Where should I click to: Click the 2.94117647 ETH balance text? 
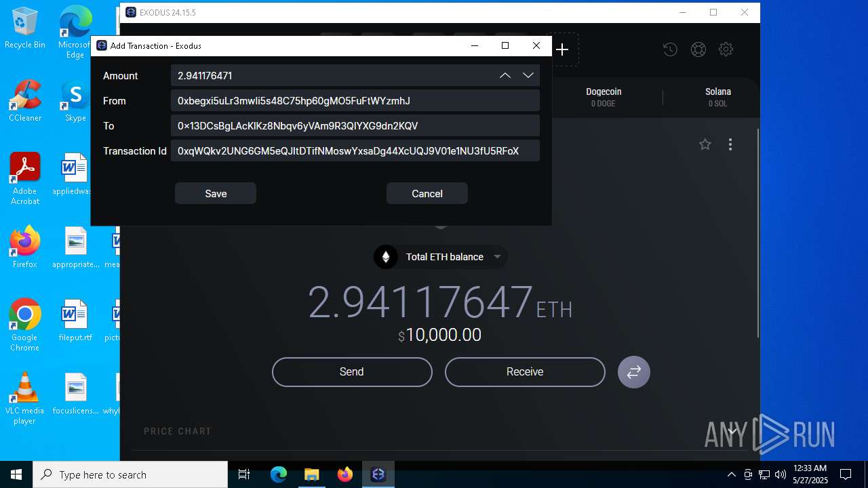440,302
